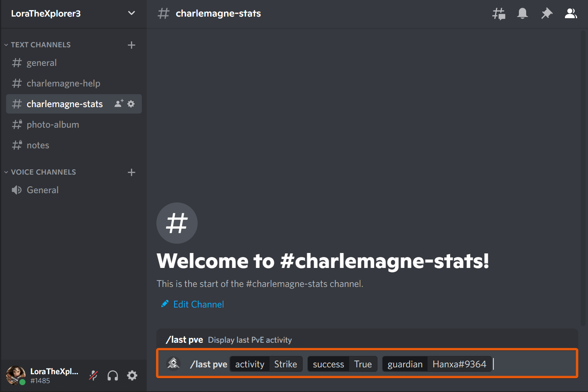Open the notes private channel
The height and width of the screenshot is (392, 588).
pos(74,145)
